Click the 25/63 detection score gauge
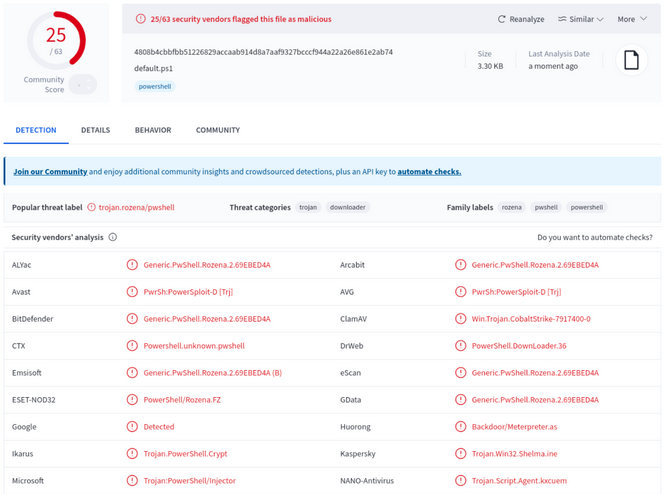This screenshot has height=494, width=668. 56,41
